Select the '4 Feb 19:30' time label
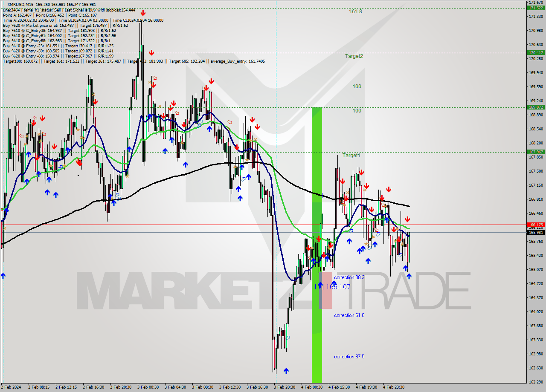546x392 pixels. (366, 387)
